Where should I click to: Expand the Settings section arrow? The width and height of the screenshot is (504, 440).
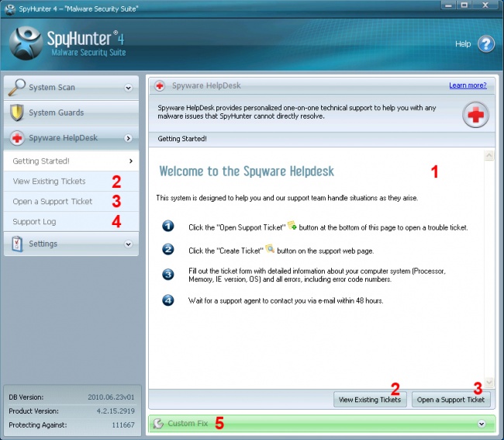click(129, 244)
